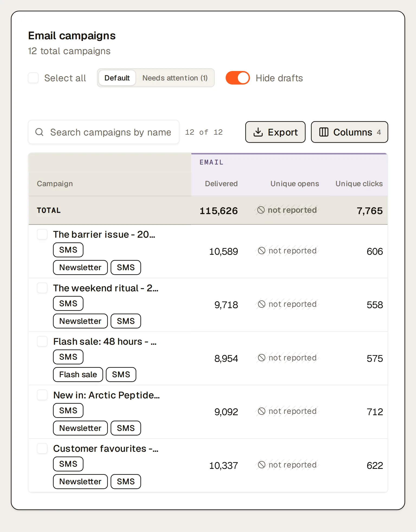The height and width of the screenshot is (532, 416).
Task: Click the search magnifier icon
Action: pos(39,132)
